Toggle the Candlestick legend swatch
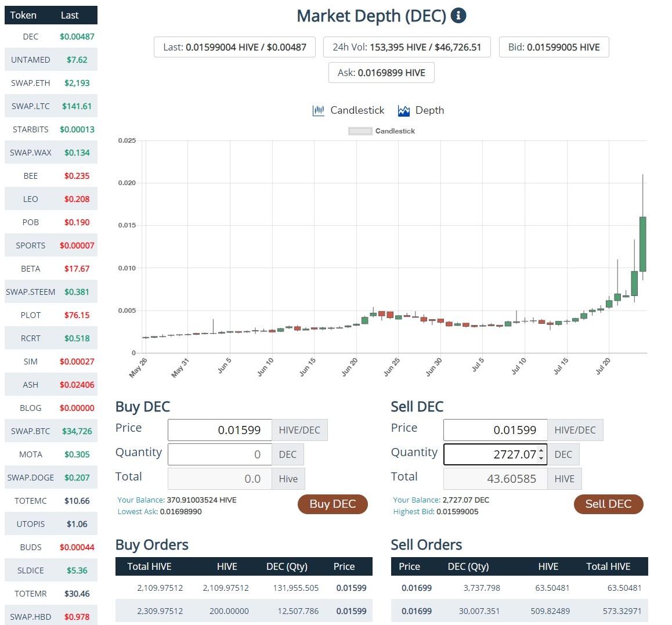 [x=360, y=131]
